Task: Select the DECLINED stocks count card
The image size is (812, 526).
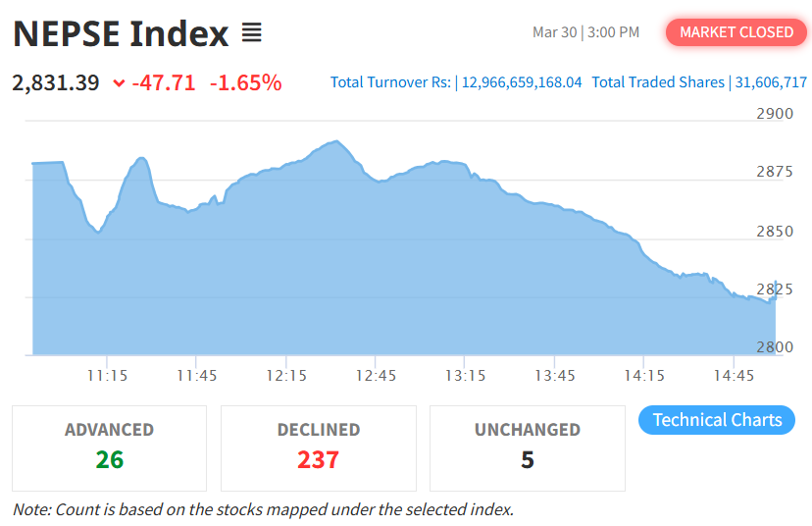Action: pos(318,447)
